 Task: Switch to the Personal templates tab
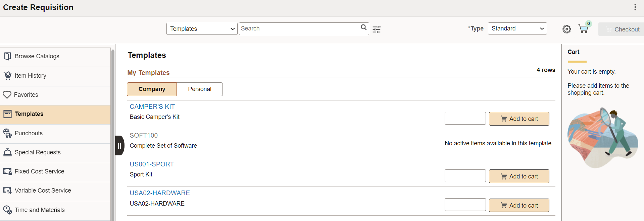tap(200, 89)
